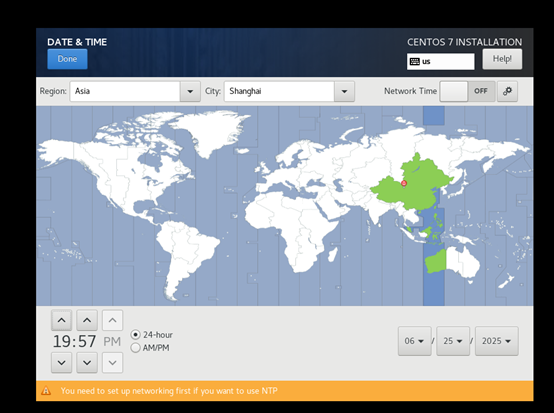Click the up arrow above PM
Image resolution: width=554 pixels, height=413 pixels.
(113, 320)
